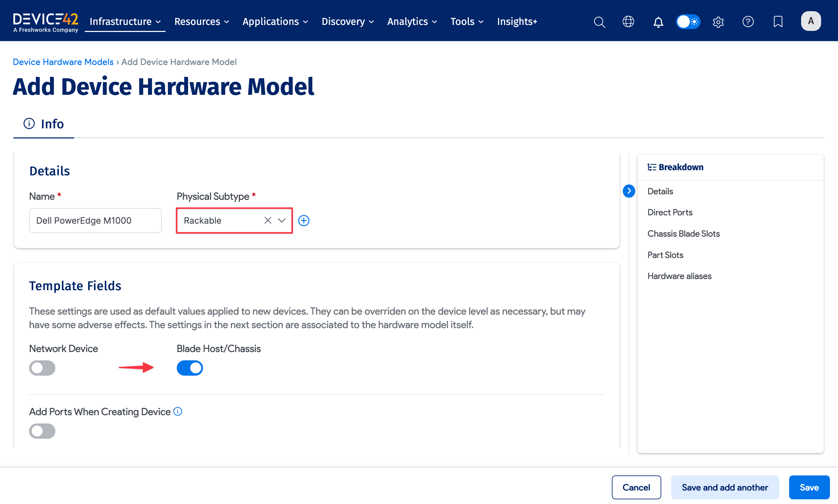838x504 pixels.
Task: Disable the Blade Host/Chassis toggle
Action: tap(189, 368)
